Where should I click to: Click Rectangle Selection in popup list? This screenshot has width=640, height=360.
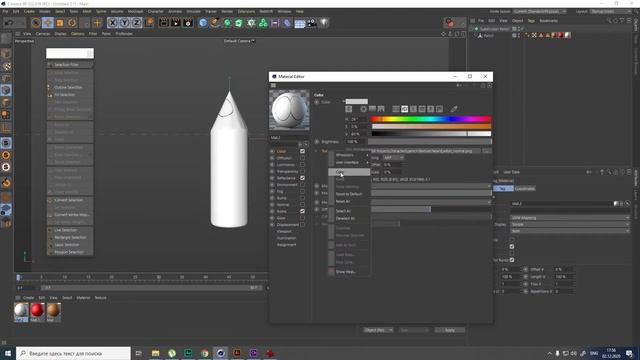(x=70, y=238)
